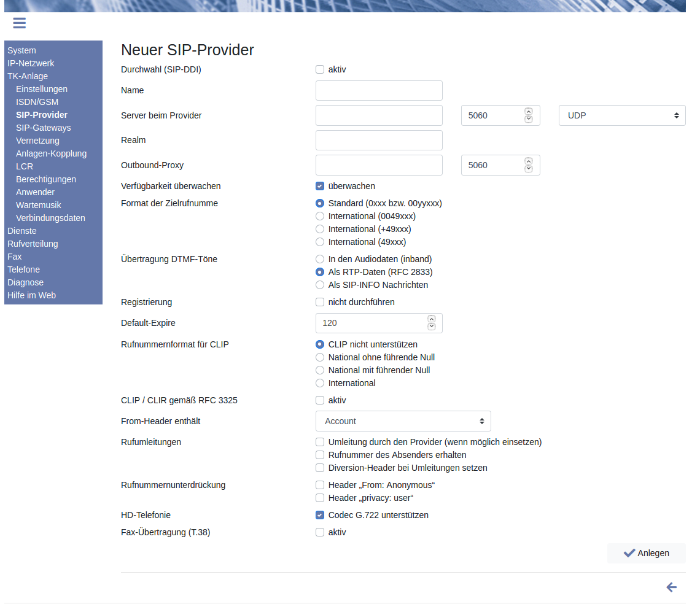Enable Fax-Übertragung (T.38) aktiv checkbox
The height and width of the screenshot is (604, 700).
[x=320, y=532]
